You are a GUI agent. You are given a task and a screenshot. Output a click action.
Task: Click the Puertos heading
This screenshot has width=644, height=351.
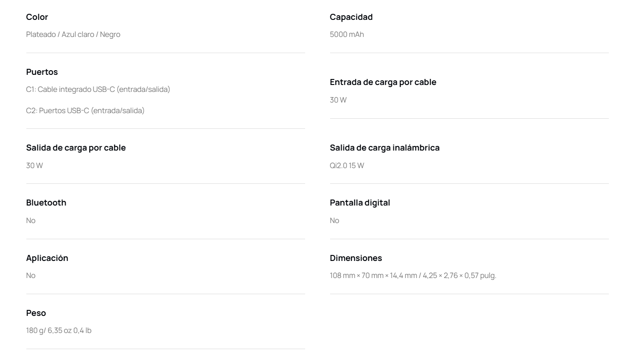coord(42,72)
